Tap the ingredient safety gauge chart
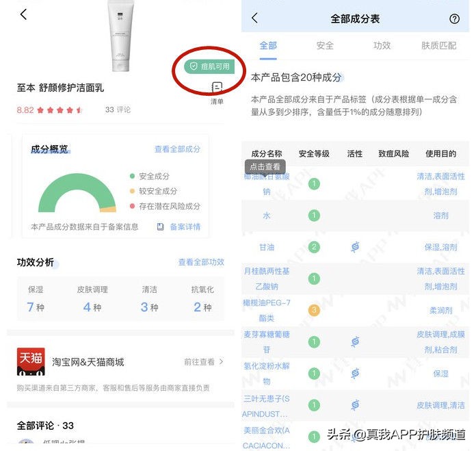The height and width of the screenshot is (451, 476). [x=77, y=192]
